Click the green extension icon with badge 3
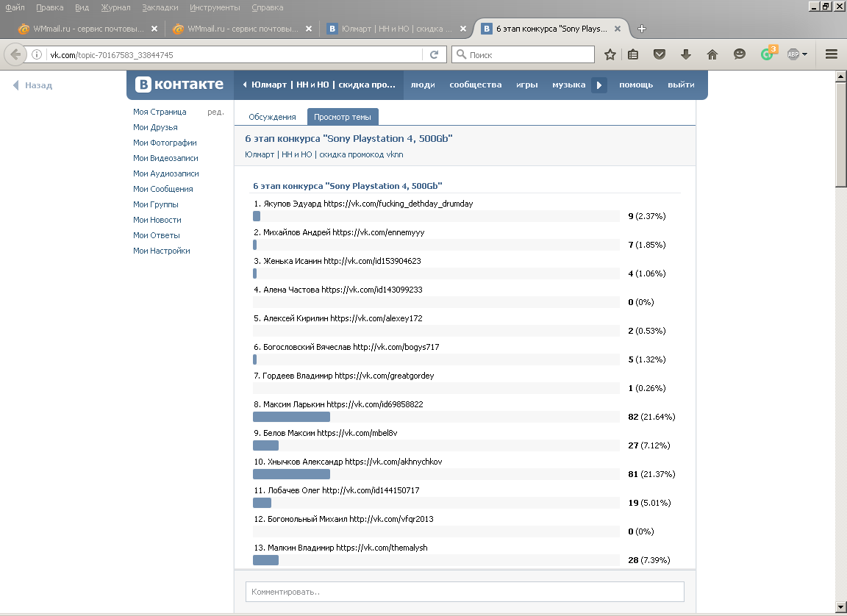The image size is (847, 616). pos(768,54)
